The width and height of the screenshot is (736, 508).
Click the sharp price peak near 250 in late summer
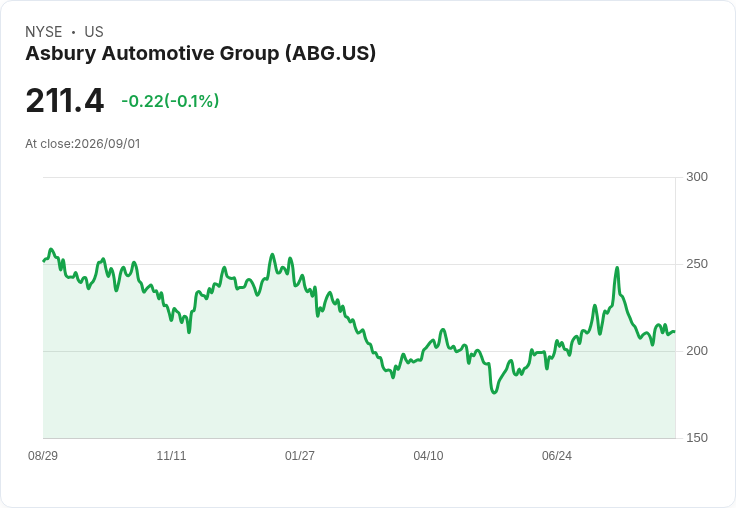(617, 268)
